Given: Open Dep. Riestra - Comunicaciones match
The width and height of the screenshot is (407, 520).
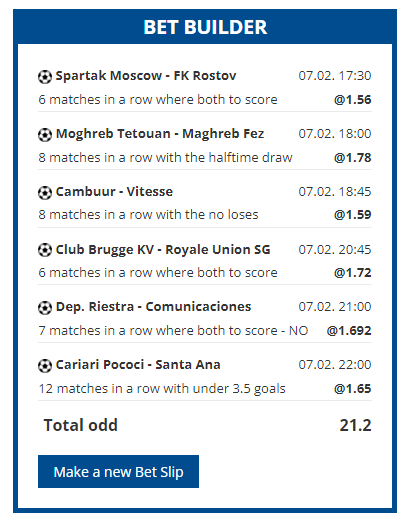Looking at the screenshot, I should (153, 307).
